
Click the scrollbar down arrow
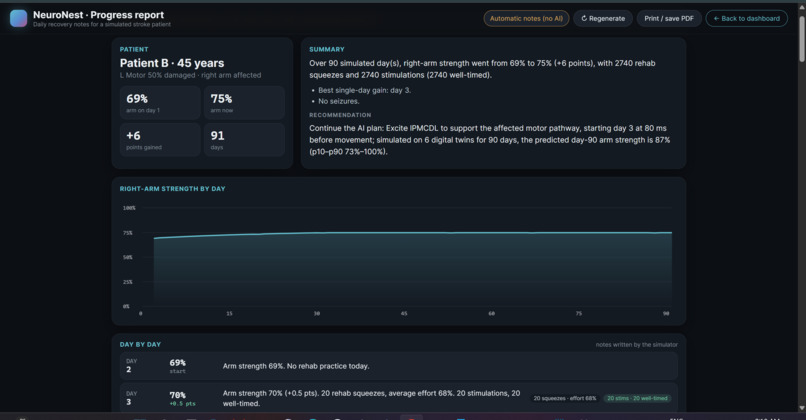coord(802,408)
